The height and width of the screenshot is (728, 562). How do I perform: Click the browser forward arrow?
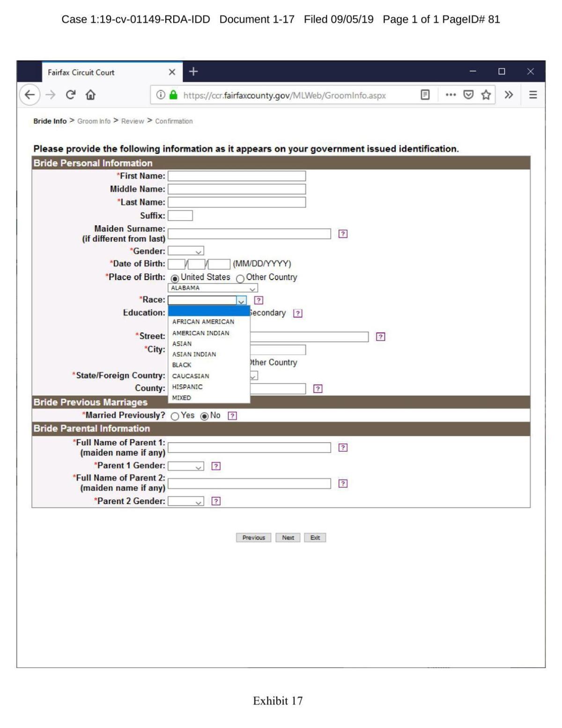[51, 95]
